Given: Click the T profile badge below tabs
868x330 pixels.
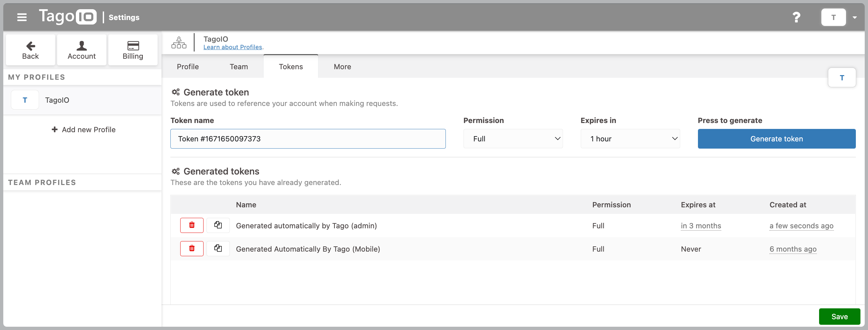Looking at the screenshot, I should pos(842,78).
